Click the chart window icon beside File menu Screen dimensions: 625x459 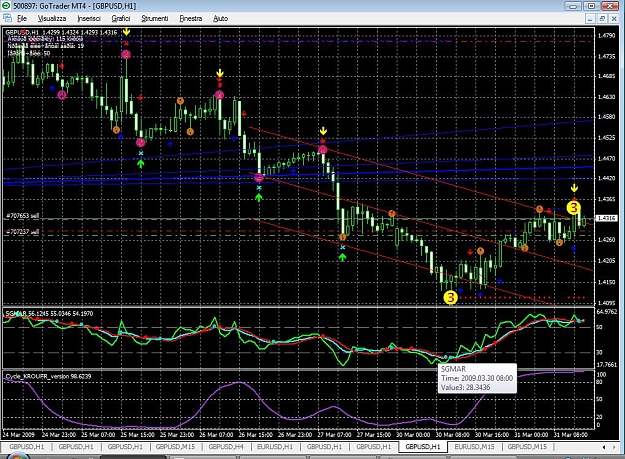click(x=7, y=18)
